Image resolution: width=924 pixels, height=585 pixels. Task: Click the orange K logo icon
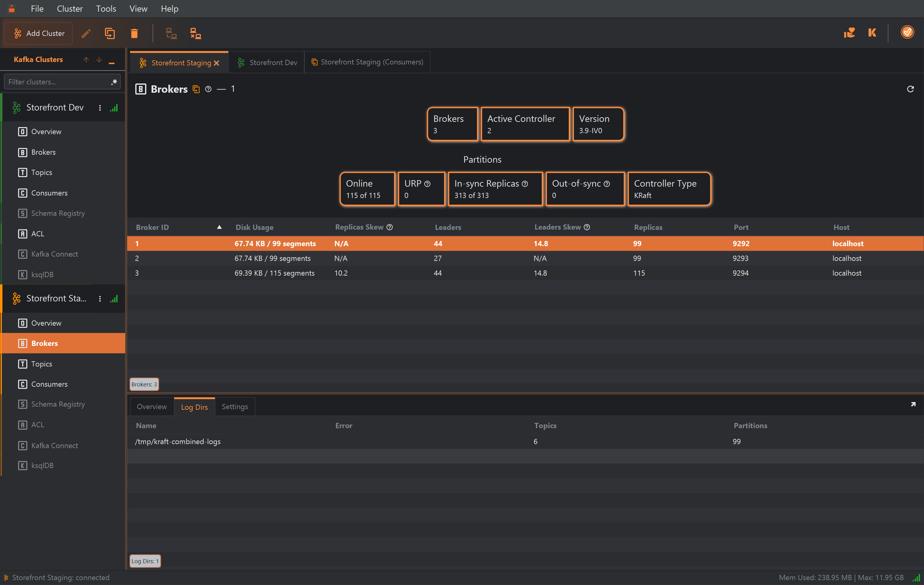872,33
